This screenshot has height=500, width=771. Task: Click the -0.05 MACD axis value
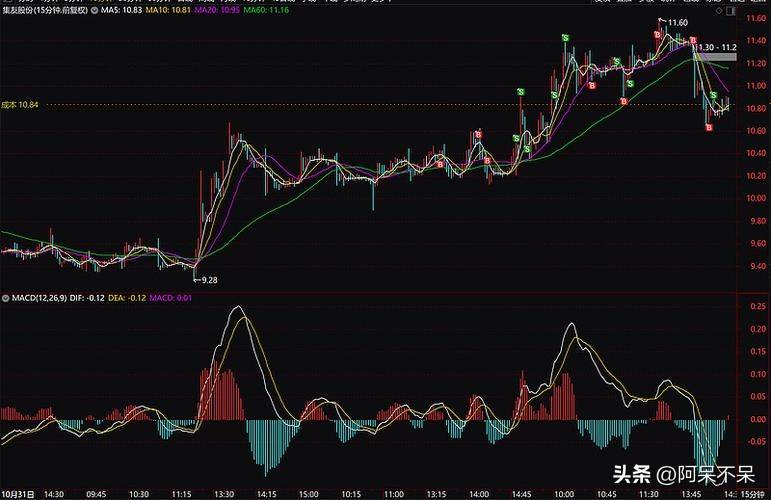[757, 441]
